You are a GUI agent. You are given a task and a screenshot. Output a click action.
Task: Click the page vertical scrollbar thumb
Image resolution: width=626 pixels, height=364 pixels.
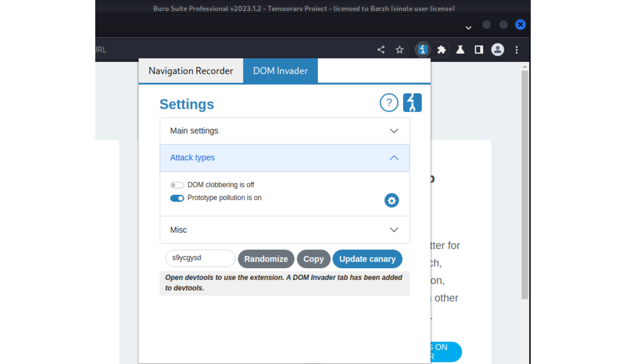pos(525,185)
